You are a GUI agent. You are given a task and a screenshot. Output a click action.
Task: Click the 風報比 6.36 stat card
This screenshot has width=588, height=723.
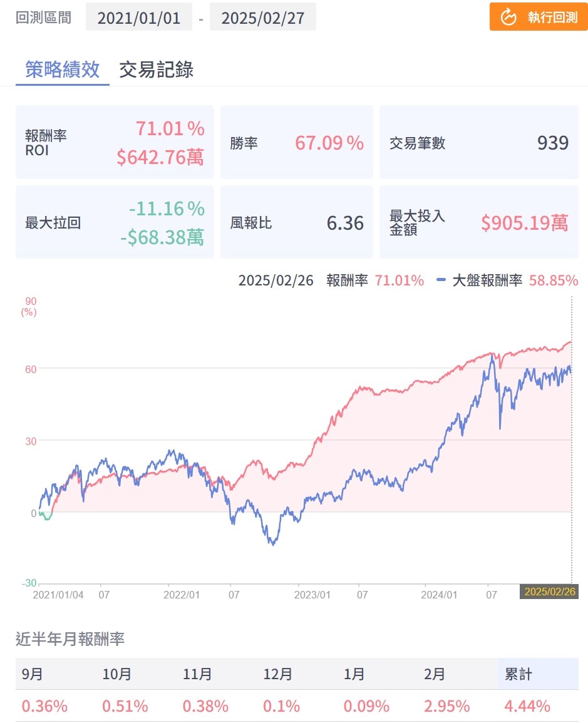point(296,222)
